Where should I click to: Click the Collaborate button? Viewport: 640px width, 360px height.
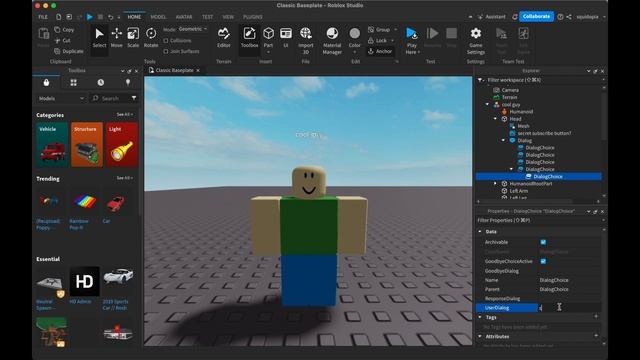click(x=536, y=16)
